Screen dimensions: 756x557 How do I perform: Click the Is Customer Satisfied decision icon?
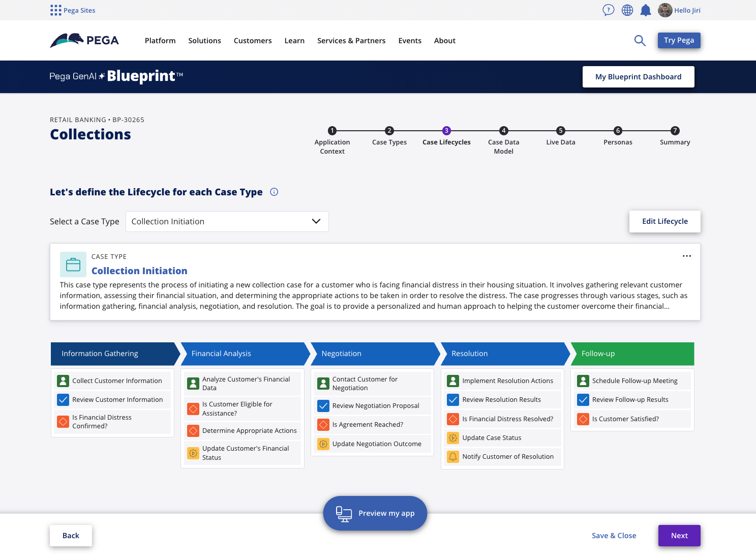[x=583, y=419]
